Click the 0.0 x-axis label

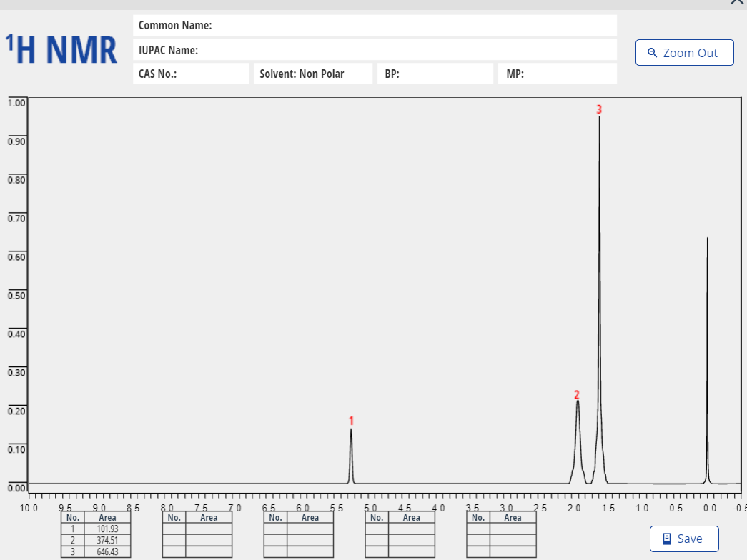(710, 508)
